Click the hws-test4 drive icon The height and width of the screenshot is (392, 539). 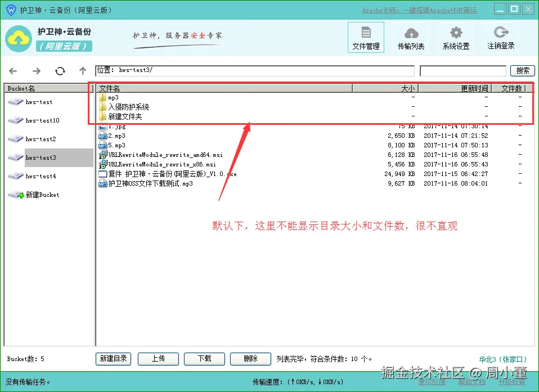click(x=15, y=176)
